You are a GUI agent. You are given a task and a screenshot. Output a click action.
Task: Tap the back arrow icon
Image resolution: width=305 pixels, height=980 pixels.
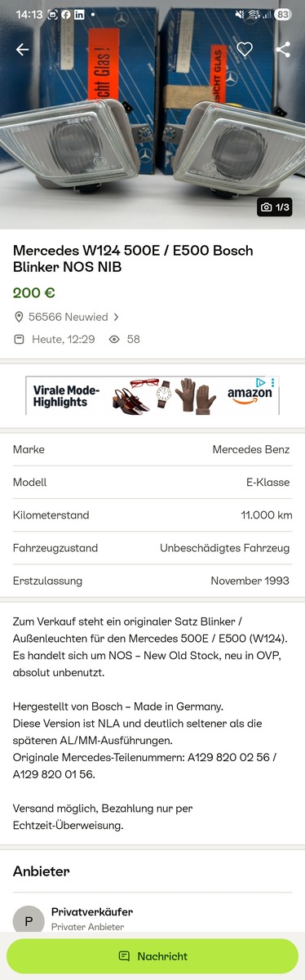tap(22, 50)
